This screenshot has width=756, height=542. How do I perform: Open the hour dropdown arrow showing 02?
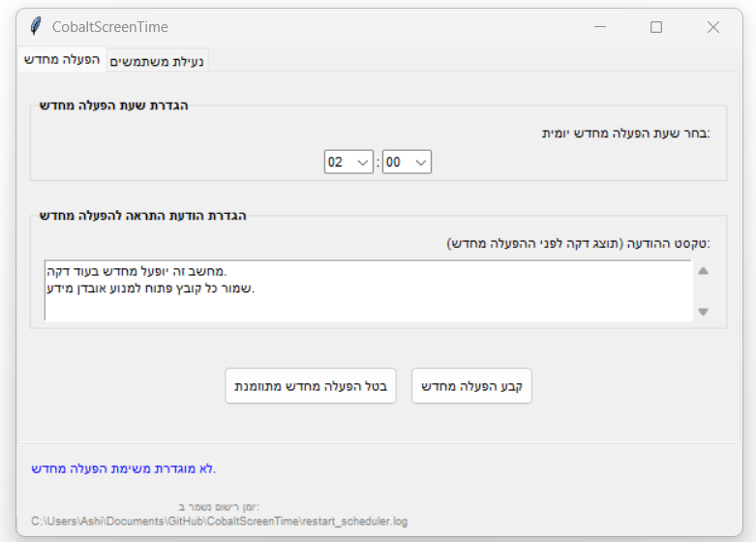click(x=363, y=163)
